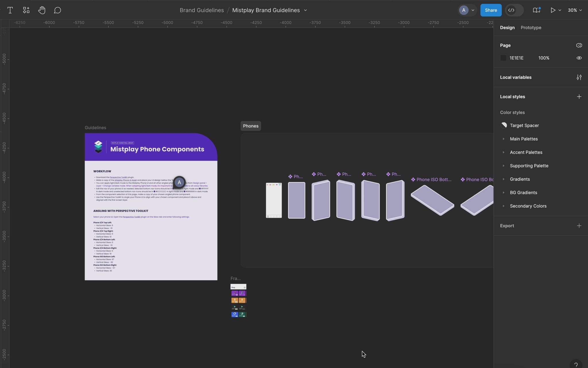Click the user avatar A in toolbar
Image resolution: width=588 pixels, height=368 pixels.
coord(463,10)
